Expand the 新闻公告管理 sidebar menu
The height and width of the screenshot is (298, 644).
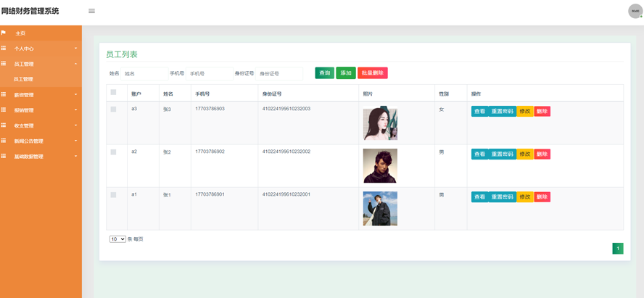pyautogui.click(x=41, y=141)
